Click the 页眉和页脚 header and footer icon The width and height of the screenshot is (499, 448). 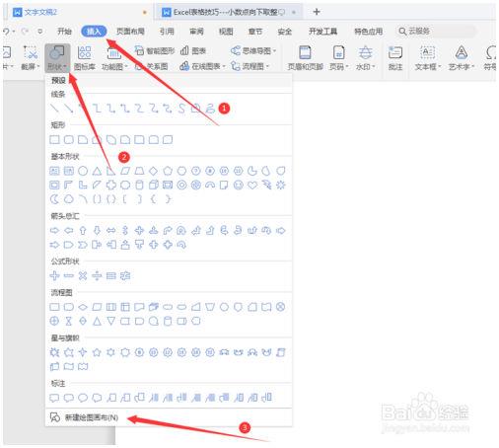click(x=305, y=52)
